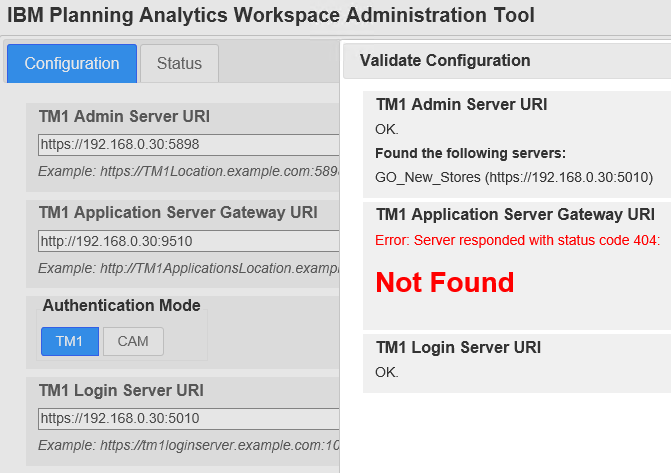Click OK status under TM1 Admin Server URI
Screen dimensions: 671x473
point(386,129)
